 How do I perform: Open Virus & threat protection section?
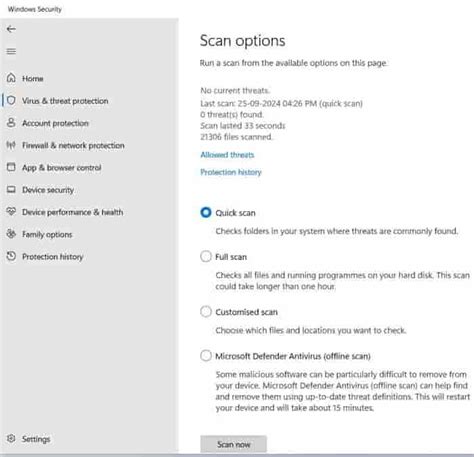pyautogui.click(x=65, y=101)
